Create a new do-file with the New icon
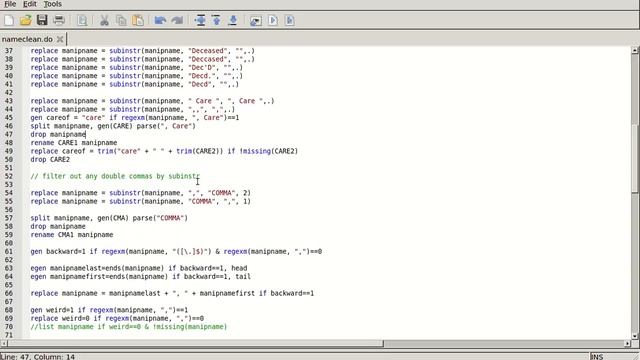 coord(9,20)
